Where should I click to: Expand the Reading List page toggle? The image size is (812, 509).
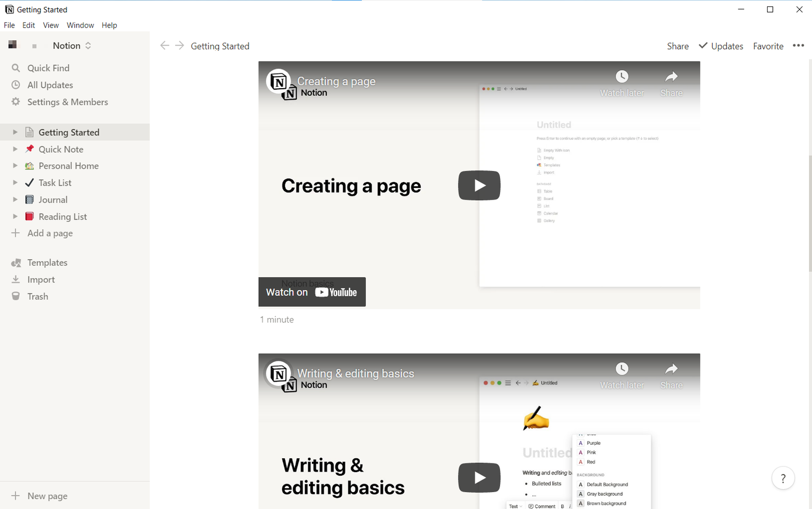[15, 217]
